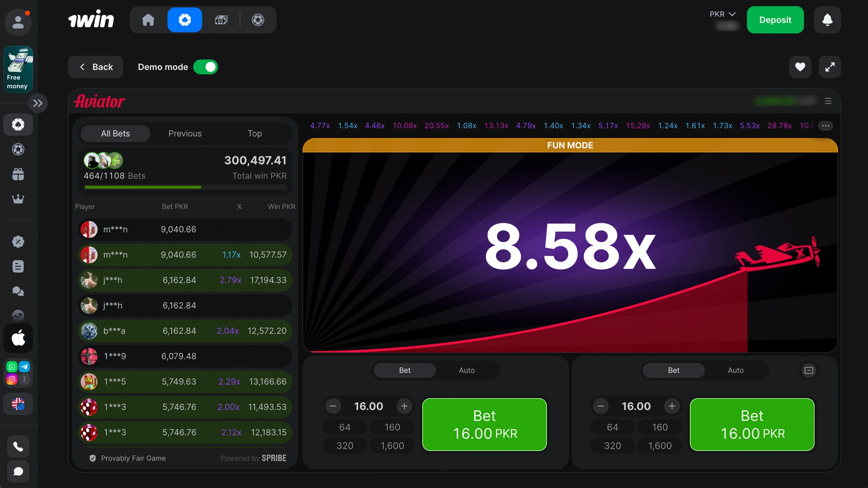Image resolution: width=868 pixels, height=488 pixels.
Task: Enter fullscreen with the expand arrows icon
Action: [830, 67]
